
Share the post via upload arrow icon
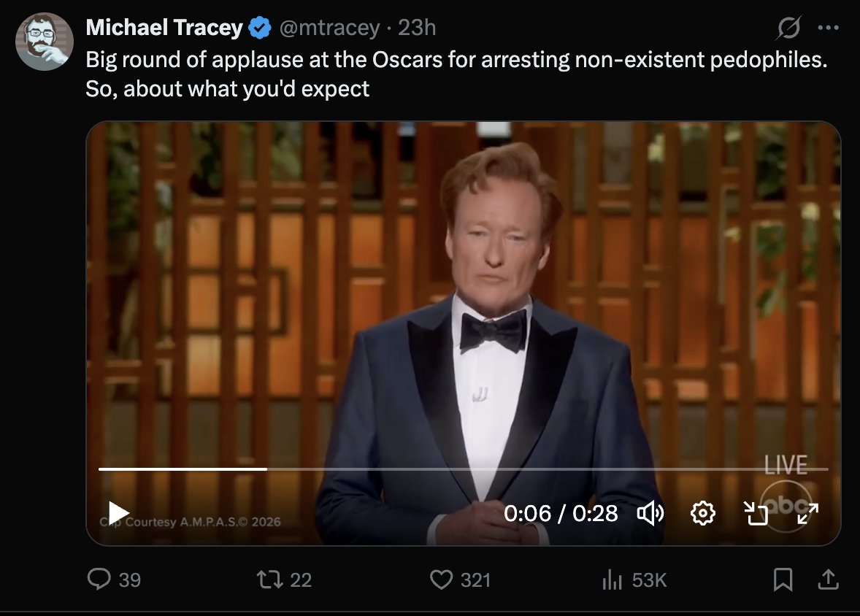click(x=827, y=580)
